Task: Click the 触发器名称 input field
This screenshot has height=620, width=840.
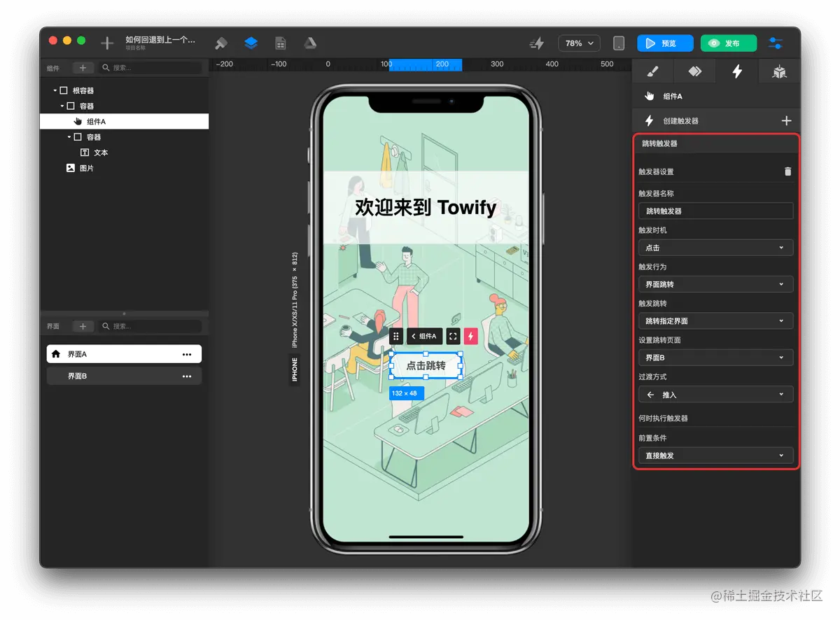Action: (x=715, y=211)
